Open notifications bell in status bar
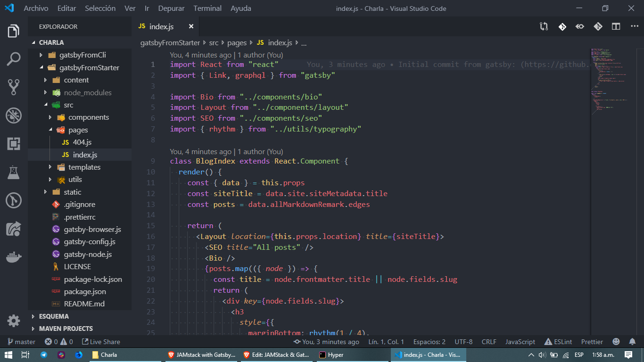The height and width of the screenshot is (362, 644). 632,342
